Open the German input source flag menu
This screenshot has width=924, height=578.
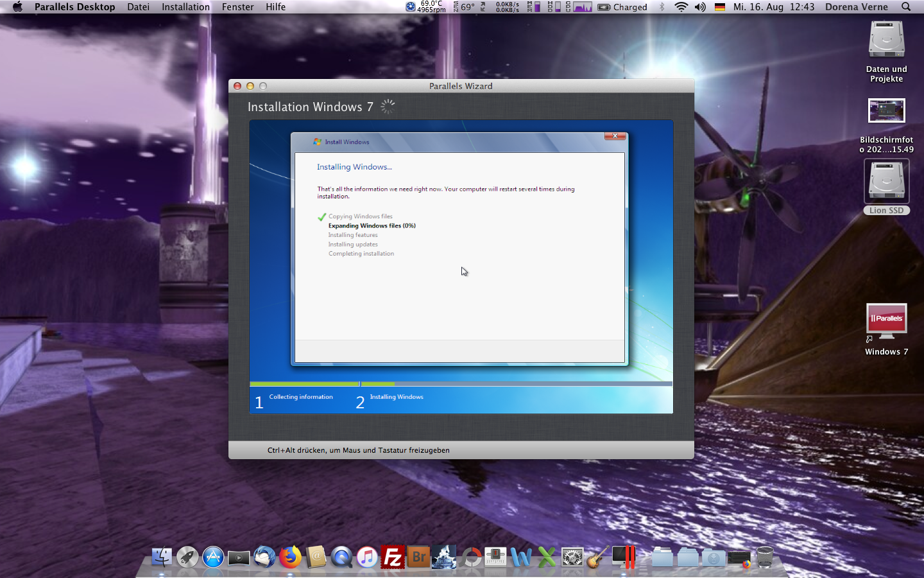(720, 7)
